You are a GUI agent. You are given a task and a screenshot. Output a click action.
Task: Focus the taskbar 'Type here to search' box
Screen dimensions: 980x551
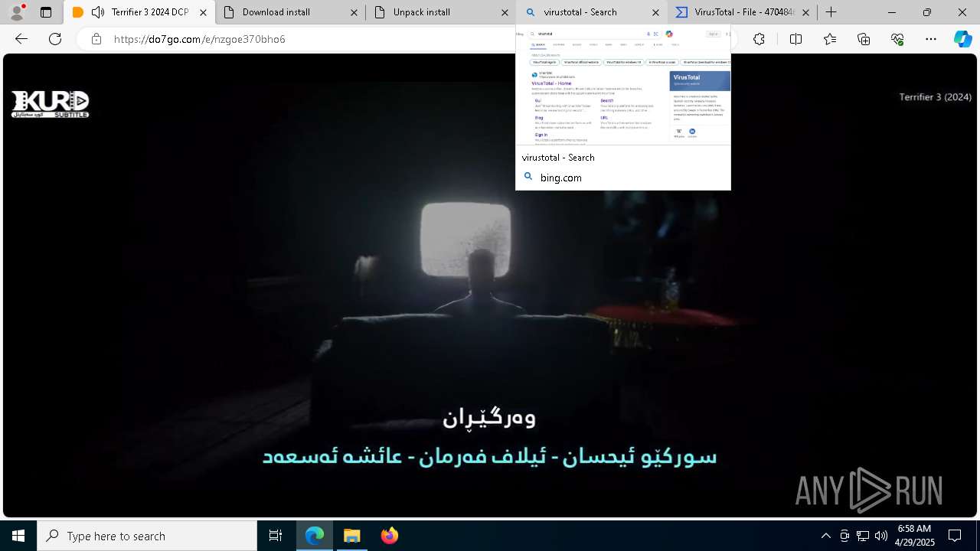[x=147, y=536]
